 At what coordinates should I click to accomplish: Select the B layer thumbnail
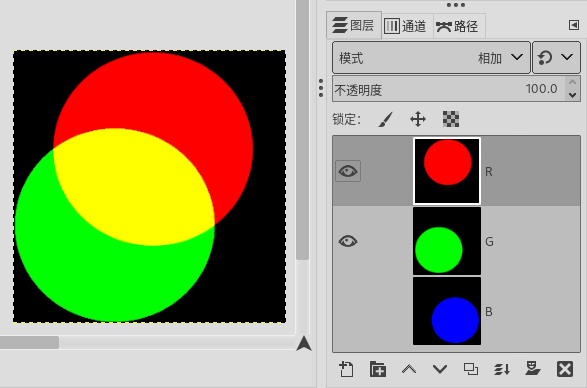[x=447, y=311]
